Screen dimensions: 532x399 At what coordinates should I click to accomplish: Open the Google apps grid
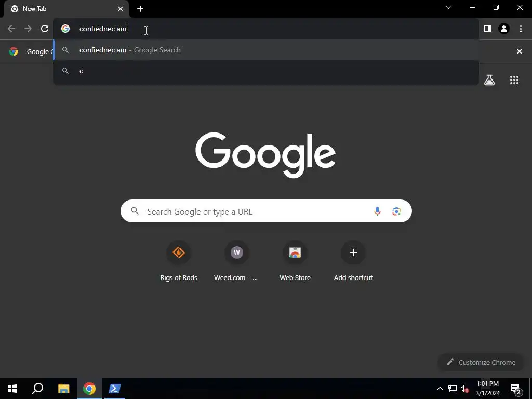coord(514,80)
